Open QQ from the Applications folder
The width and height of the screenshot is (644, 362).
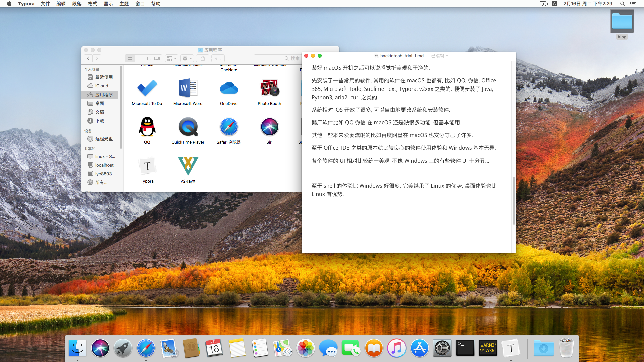click(x=147, y=127)
